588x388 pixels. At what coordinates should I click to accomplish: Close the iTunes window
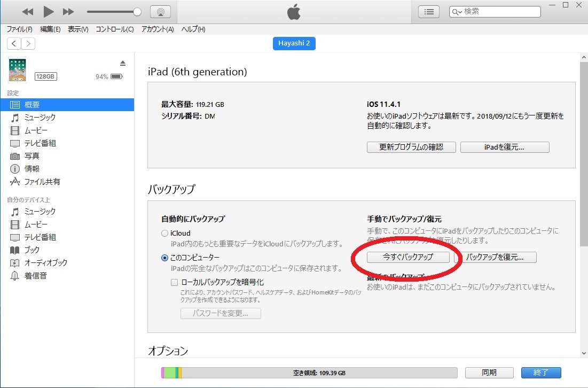tap(579, 5)
